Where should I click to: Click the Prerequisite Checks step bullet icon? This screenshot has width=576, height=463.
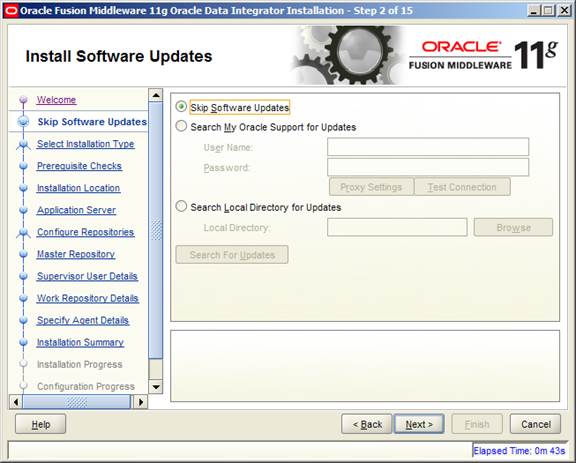pos(23,166)
